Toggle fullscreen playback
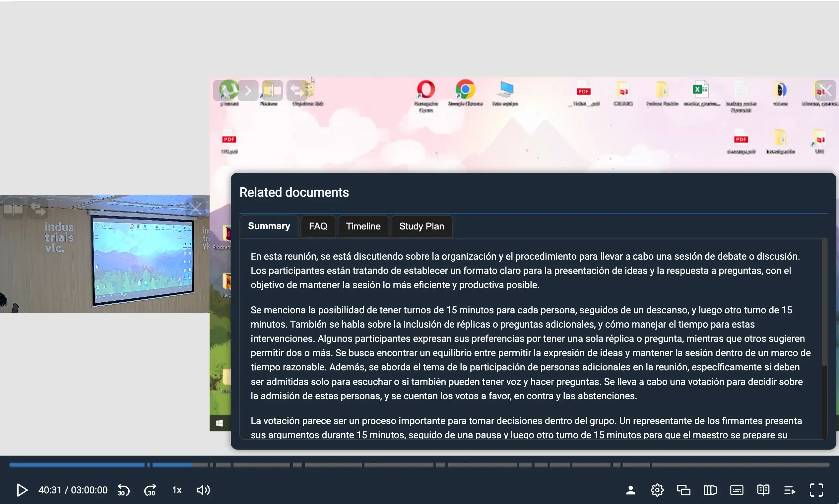The image size is (839, 504). click(x=816, y=490)
